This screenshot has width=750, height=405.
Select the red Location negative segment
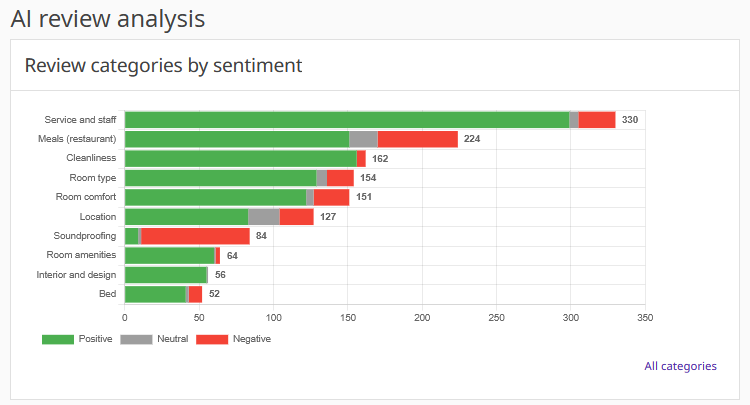pyautogui.click(x=296, y=217)
